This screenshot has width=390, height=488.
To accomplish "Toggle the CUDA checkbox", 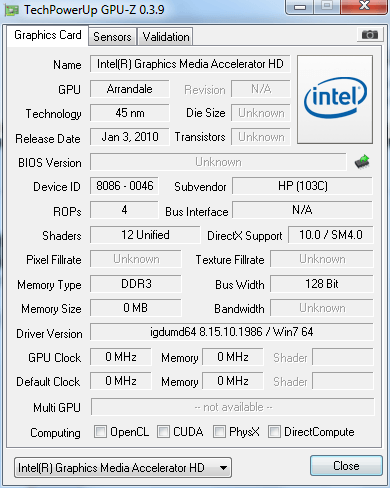I will (163, 431).
